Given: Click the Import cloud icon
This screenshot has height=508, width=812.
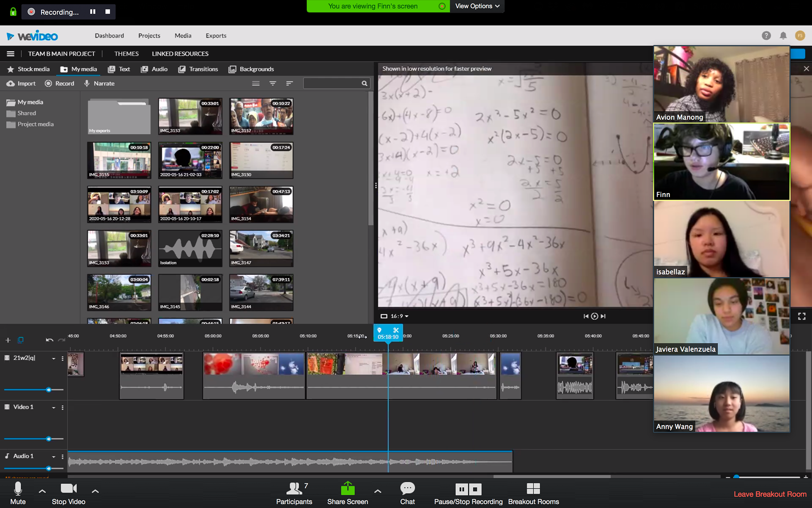Looking at the screenshot, I should point(11,83).
